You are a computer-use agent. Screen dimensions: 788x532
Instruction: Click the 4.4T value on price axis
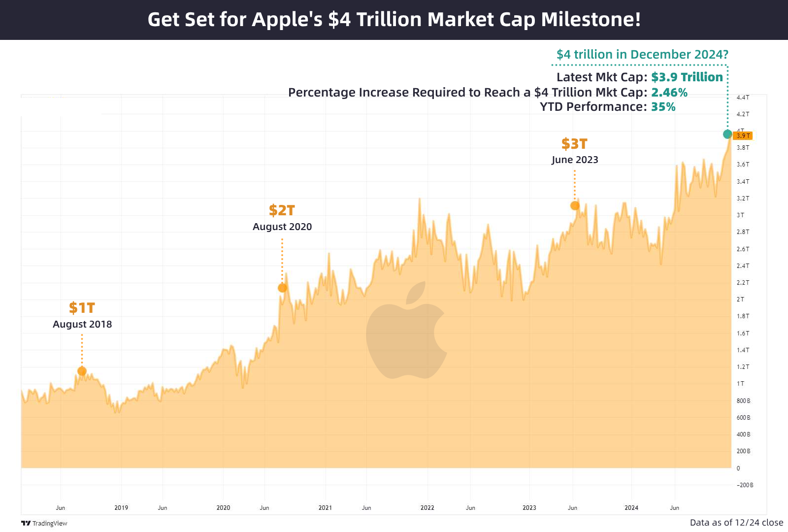click(x=743, y=98)
